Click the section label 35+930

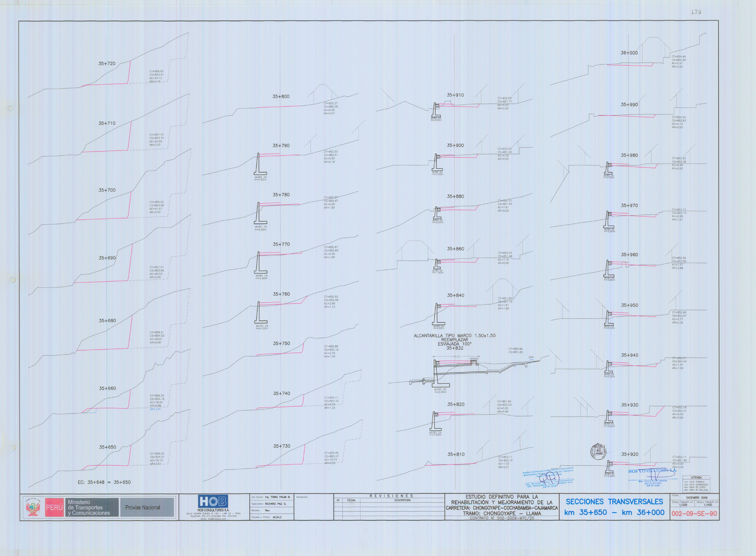[x=630, y=405]
